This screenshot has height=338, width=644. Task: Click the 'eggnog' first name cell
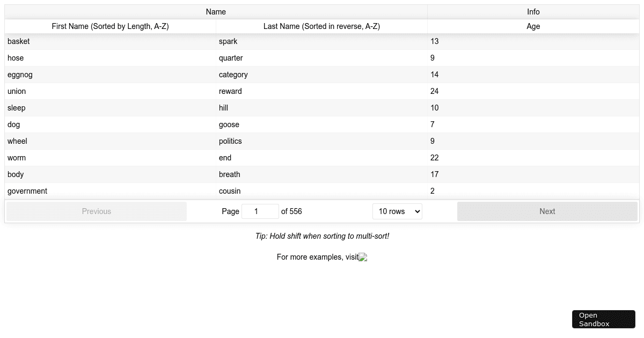(20, 75)
